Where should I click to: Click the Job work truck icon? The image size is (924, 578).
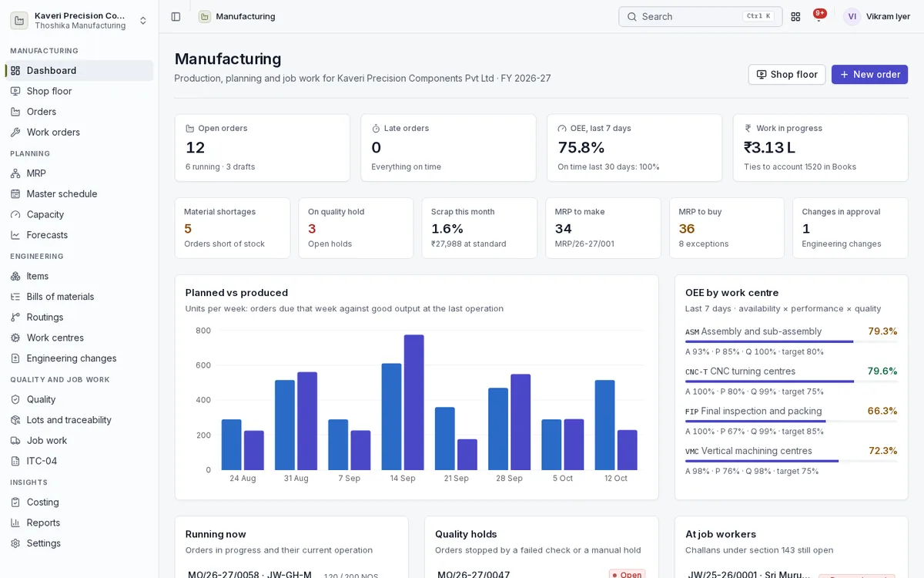[x=15, y=441]
